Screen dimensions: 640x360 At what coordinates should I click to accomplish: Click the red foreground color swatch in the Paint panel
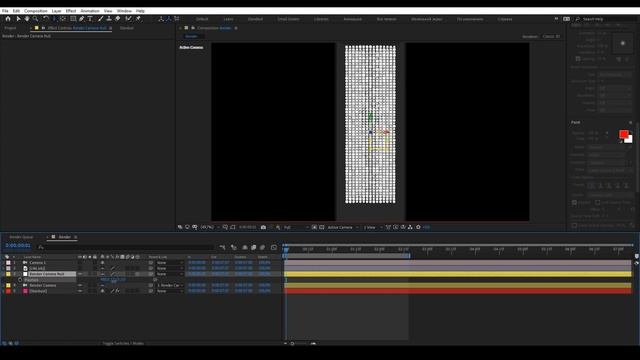(623, 134)
